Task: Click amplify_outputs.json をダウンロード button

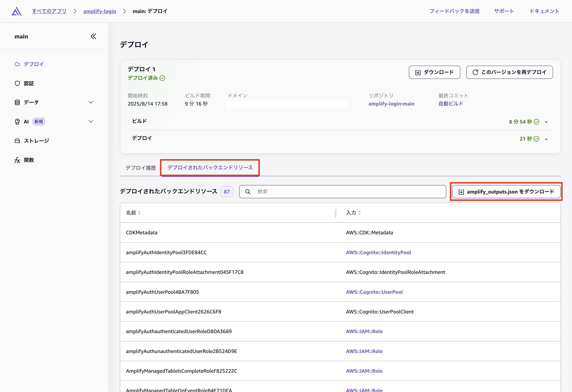Action: click(506, 192)
